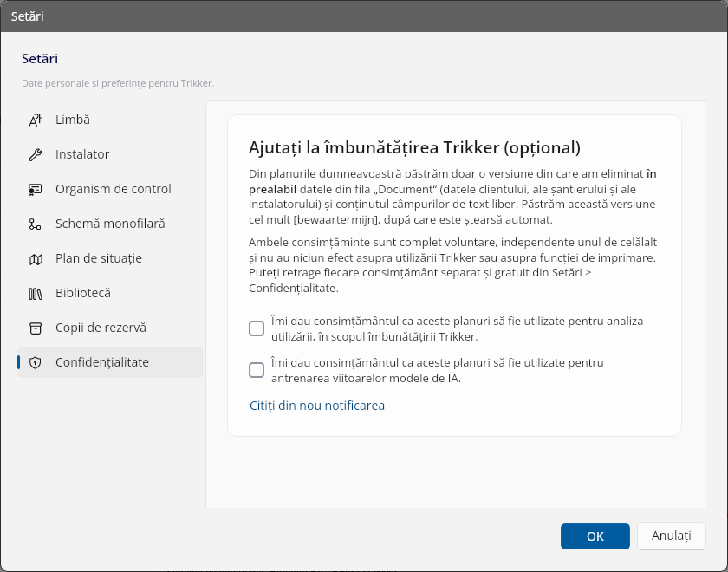This screenshot has width=728, height=572.
Task: Click the certificate icon beside Organism de control
Action: [36, 190]
